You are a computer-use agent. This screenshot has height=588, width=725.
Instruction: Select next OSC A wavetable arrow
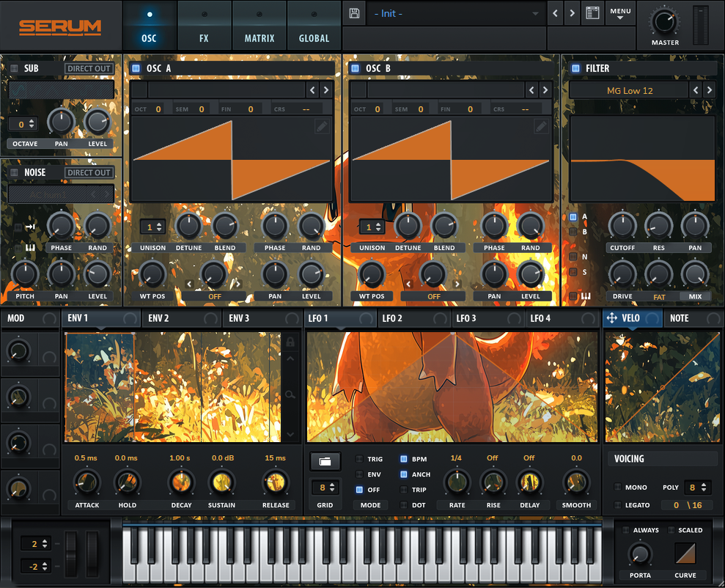coord(326,90)
